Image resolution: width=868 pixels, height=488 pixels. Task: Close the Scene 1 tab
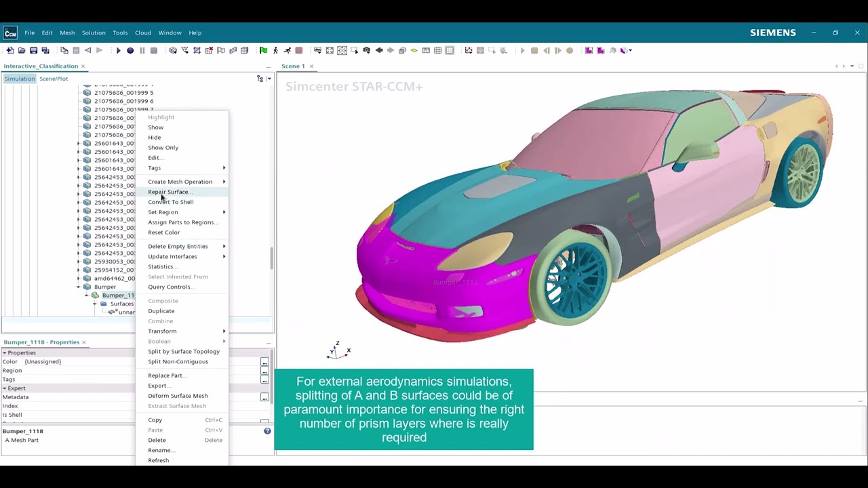click(311, 66)
